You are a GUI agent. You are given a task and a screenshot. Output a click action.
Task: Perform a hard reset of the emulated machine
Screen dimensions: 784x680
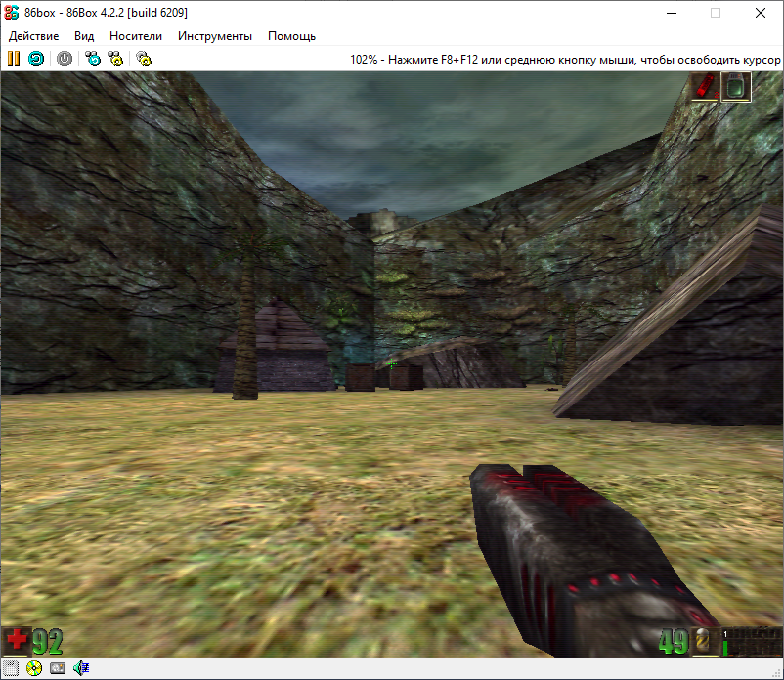[x=35, y=59]
